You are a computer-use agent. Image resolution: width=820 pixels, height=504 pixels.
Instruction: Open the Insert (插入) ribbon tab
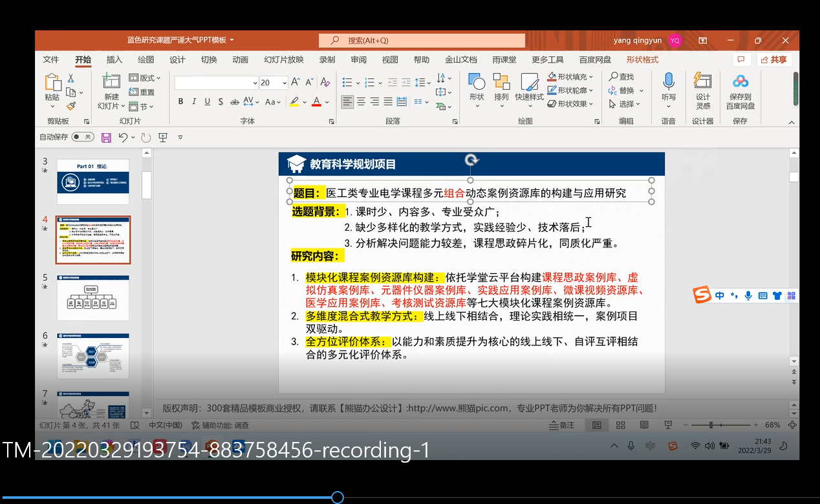click(114, 59)
